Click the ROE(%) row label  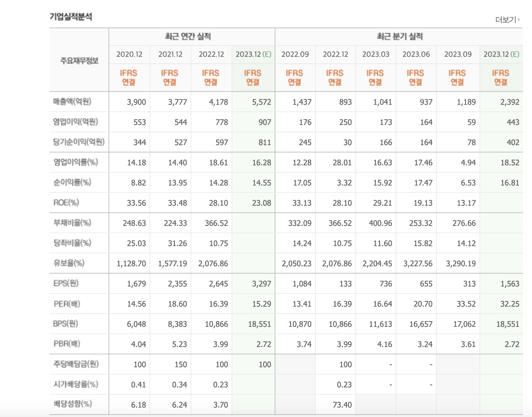click(66, 203)
